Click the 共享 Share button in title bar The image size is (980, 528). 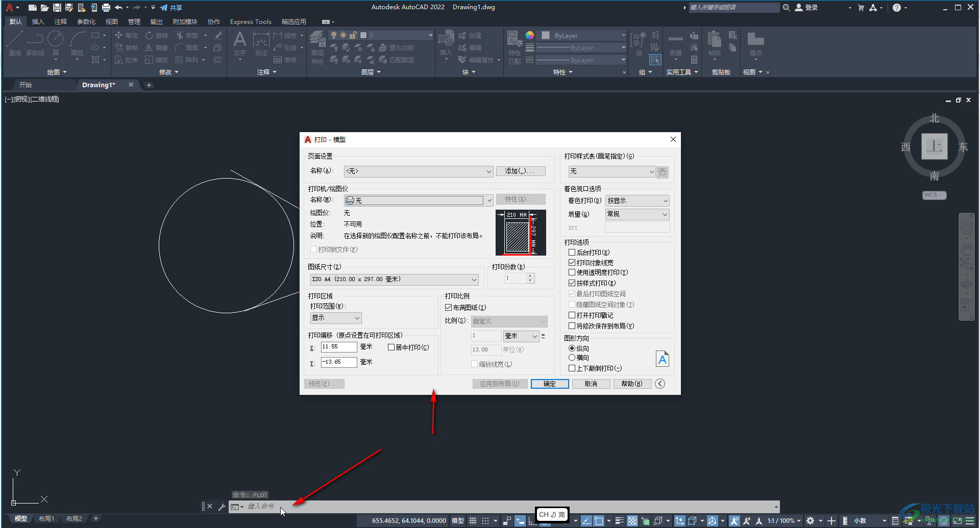click(x=171, y=8)
